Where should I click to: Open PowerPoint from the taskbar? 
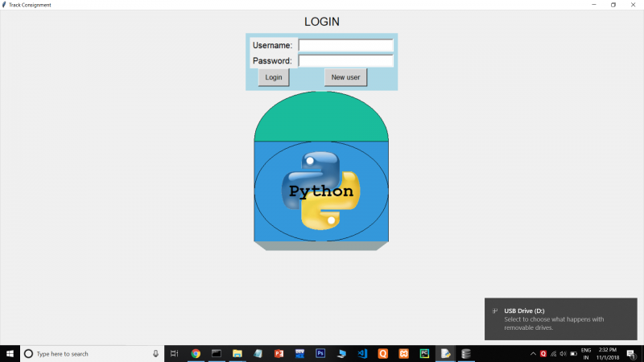click(279, 353)
